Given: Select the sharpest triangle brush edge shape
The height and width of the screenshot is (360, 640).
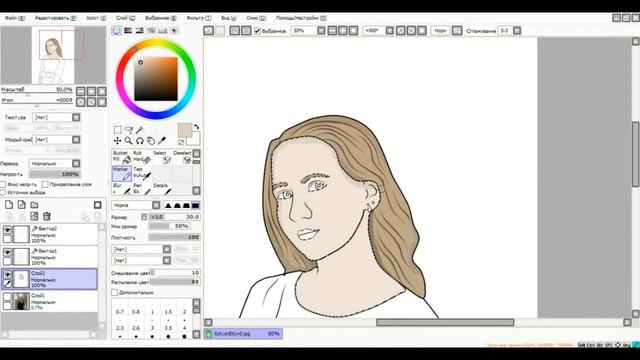Looking at the screenshot, I should pyautogui.click(x=168, y=205).
